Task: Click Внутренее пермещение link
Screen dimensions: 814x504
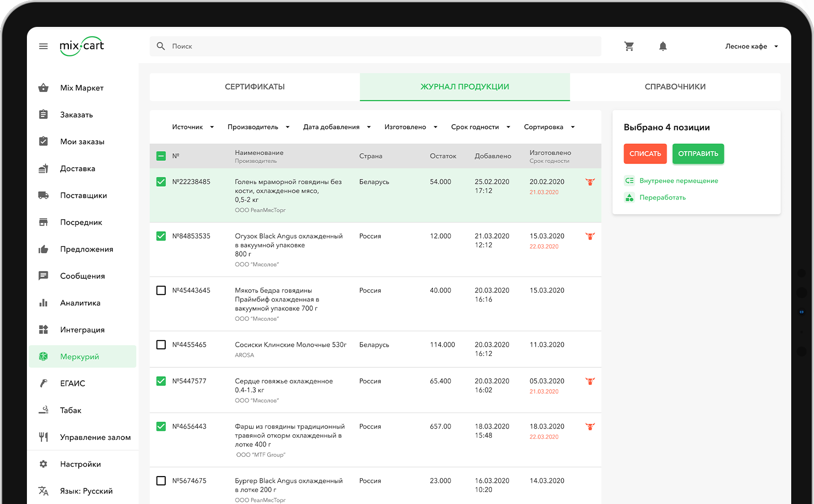Action: (x=679, y=181)
